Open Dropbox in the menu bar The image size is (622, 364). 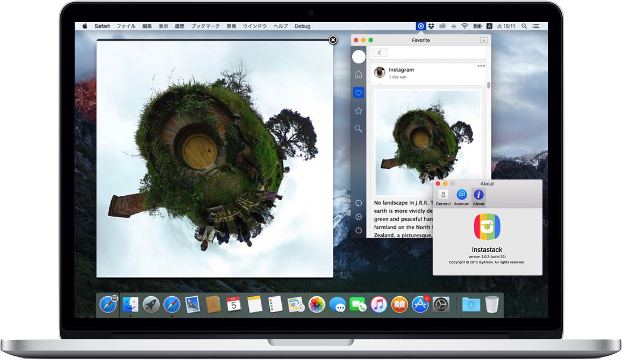[431, 26]
